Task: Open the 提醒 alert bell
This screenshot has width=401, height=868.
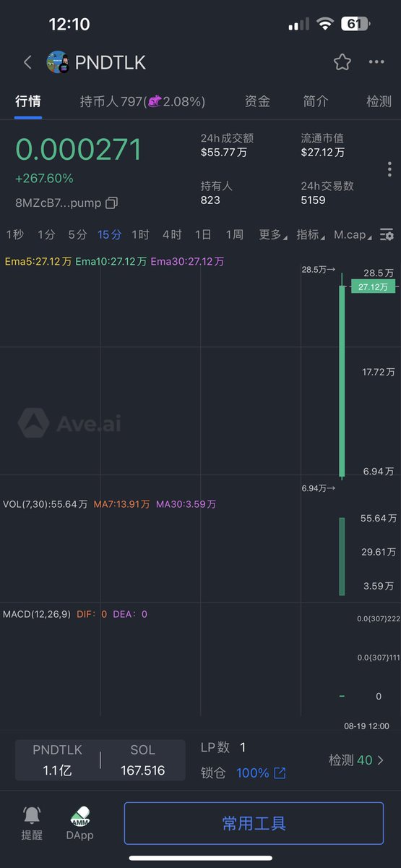Action: tap(32, 823)
